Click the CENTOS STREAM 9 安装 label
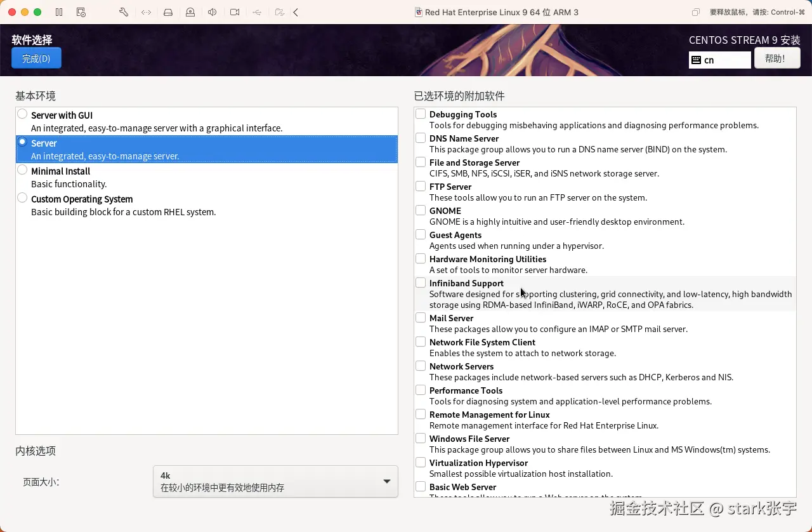Image resolution: width=812 pixels, height=532 pixels. pos(745,40)
